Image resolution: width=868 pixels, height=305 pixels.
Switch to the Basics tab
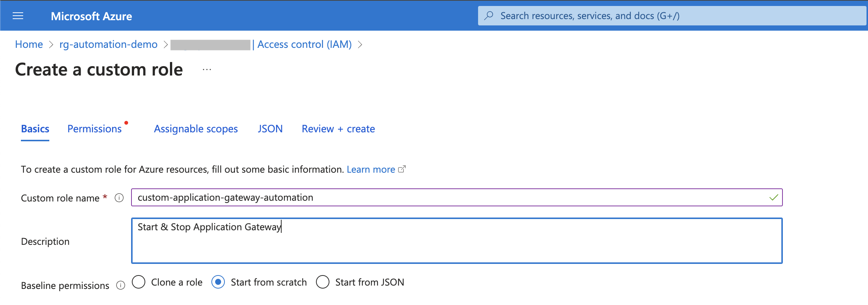click(x=35, y=129)
